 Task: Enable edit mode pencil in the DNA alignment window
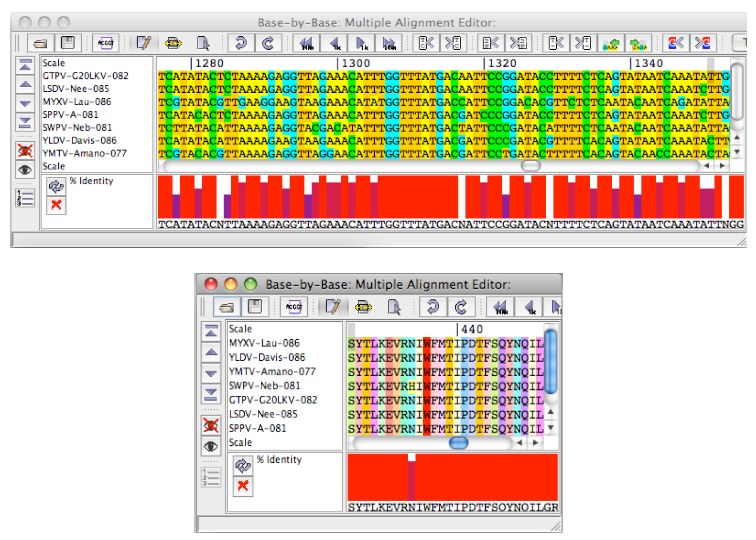144,43
